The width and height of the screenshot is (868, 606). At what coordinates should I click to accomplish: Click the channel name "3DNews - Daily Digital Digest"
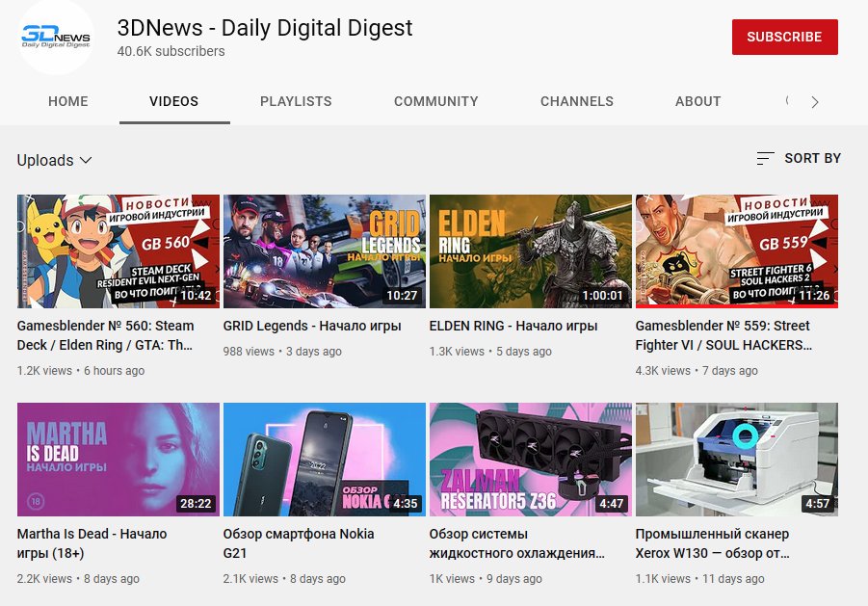coord(265,28)
